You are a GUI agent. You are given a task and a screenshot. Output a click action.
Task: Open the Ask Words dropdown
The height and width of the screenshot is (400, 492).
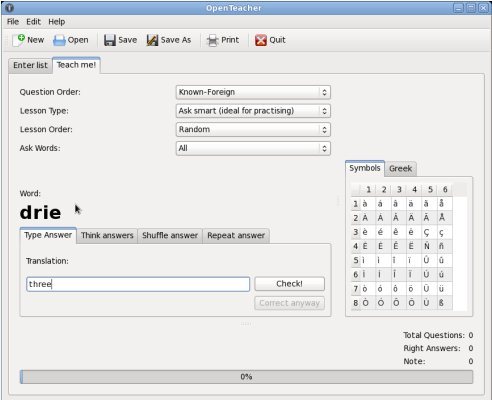(x=253, y=148)
